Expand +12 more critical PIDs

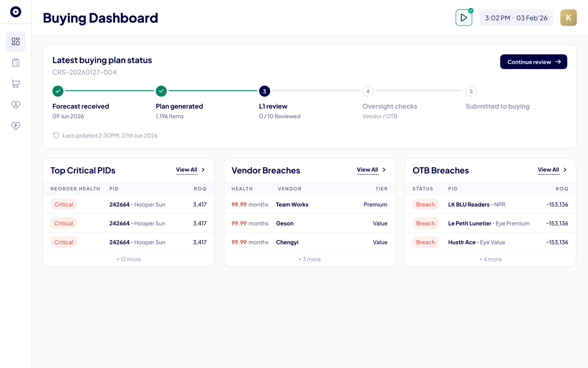[x=129, y=259]
